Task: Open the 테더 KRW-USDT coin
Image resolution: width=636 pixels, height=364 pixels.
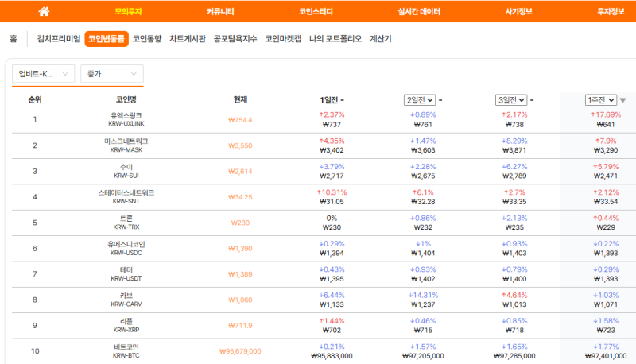Action: click(126, 274)
